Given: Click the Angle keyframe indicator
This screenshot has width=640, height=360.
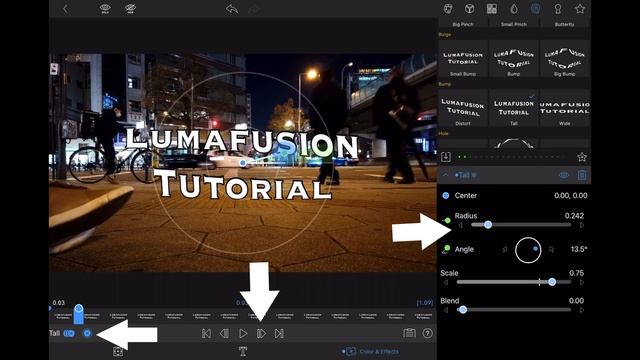Looking at the screenshot, I should pyautogui.click(x=446, y=249).
